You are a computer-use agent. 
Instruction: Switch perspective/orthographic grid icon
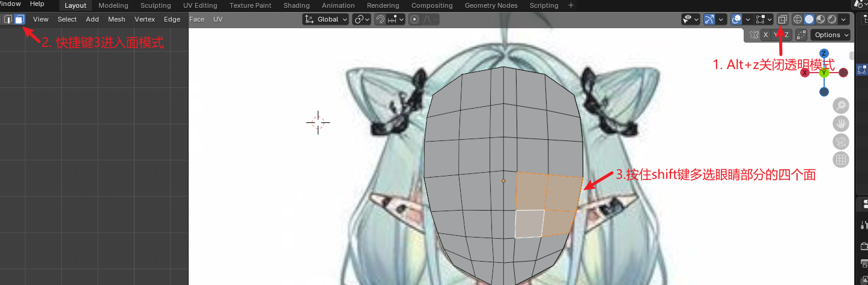pyautogui.click(x=840, y=160)
